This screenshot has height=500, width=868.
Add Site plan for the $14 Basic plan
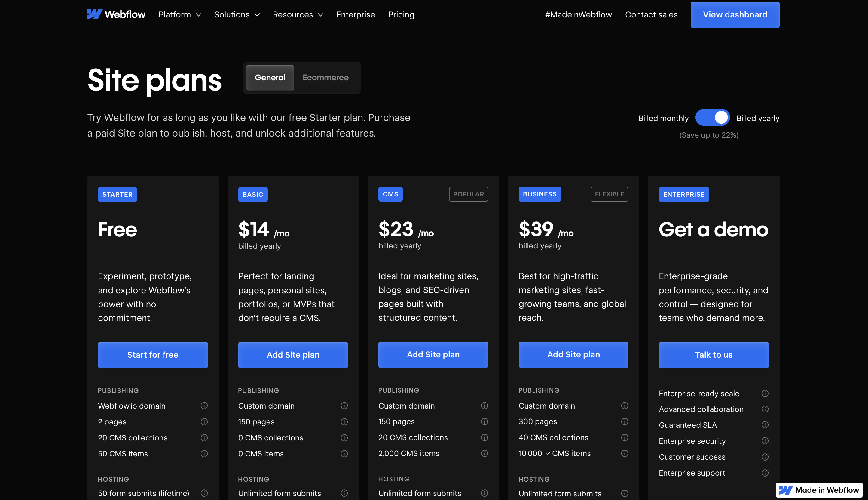coord(293,355)
